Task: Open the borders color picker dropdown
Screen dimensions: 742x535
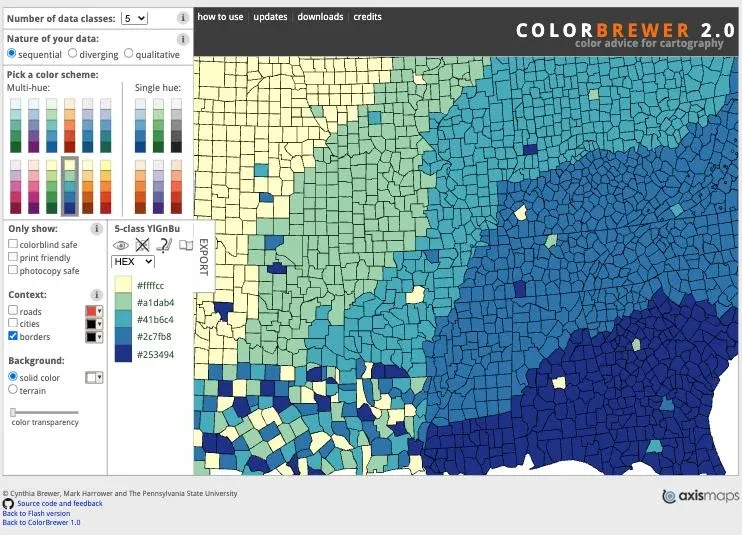Action: 94,337
